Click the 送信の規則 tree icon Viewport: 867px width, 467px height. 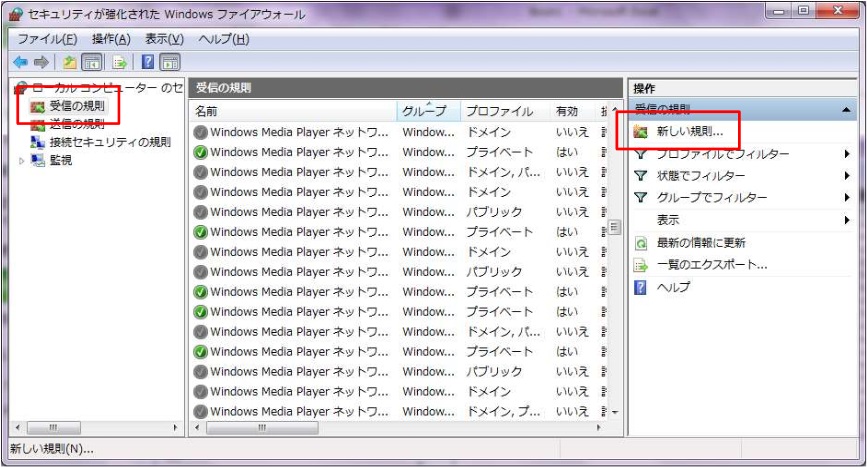pyautogui.click(x=38, y=125)
